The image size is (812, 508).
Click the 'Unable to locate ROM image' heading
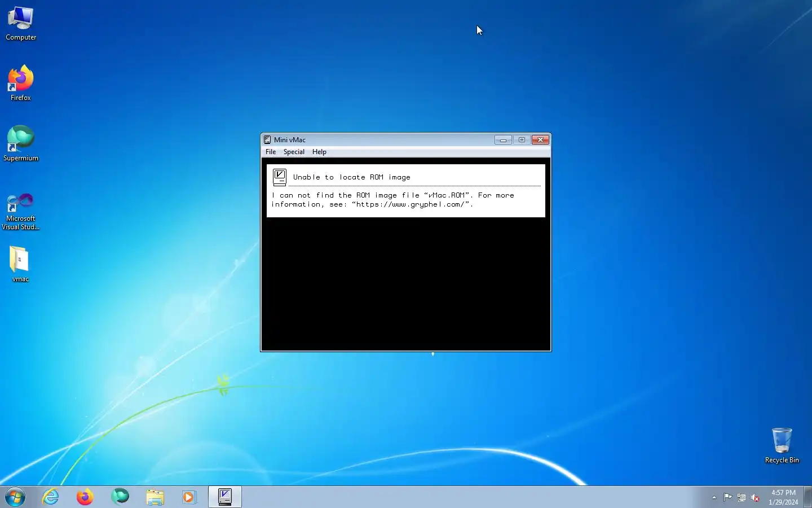[352, 177]
